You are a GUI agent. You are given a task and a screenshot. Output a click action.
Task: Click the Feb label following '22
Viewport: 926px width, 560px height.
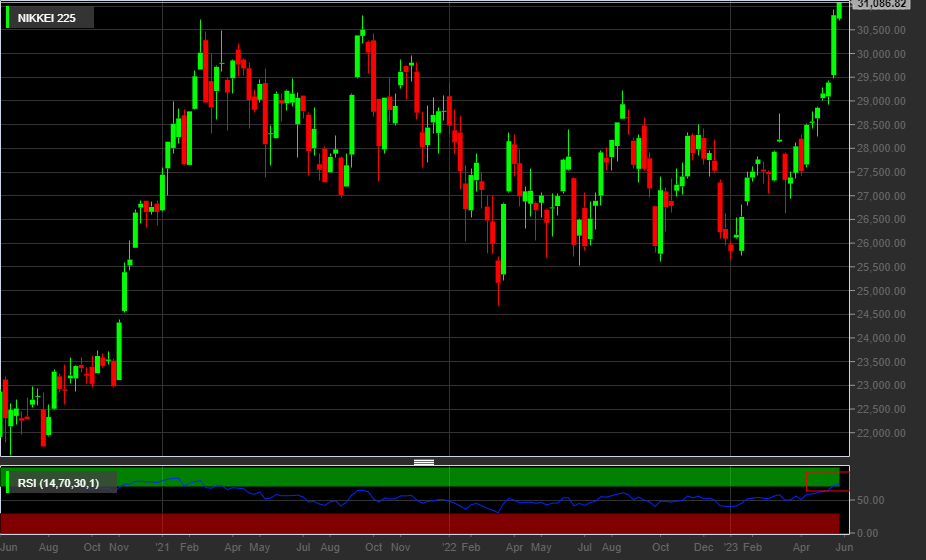471,548
